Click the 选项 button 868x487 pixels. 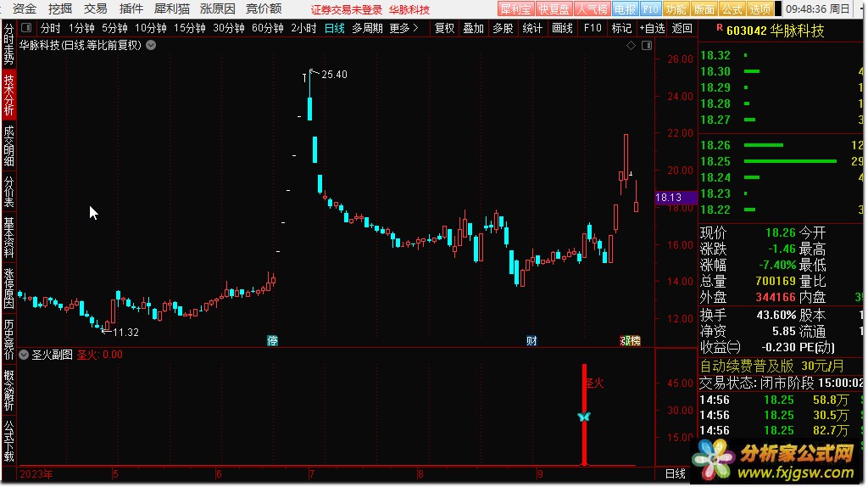point(759,9)
